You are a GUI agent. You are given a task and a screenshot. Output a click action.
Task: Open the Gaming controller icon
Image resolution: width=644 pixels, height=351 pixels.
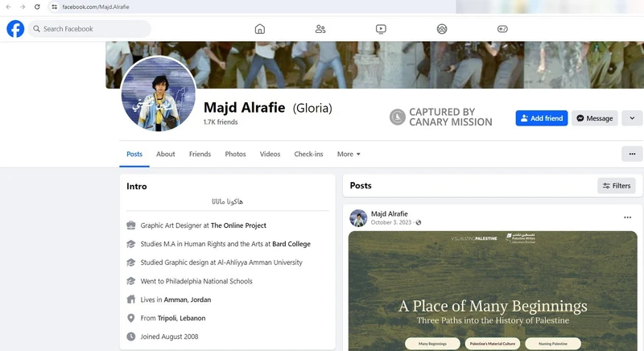point(502,29)
